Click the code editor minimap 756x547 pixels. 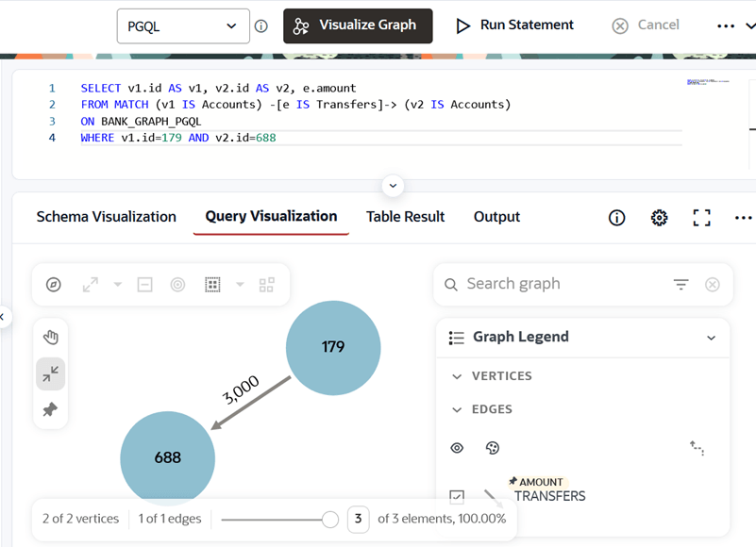(708, 82)
